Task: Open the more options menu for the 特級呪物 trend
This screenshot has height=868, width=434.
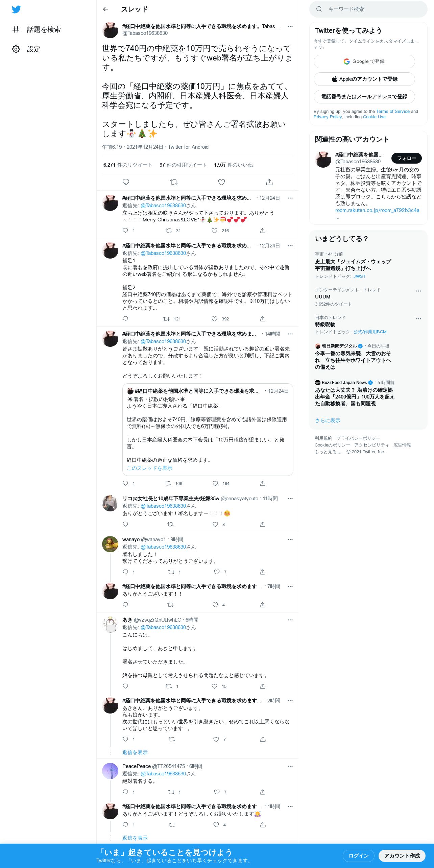Action: [418, 319]
